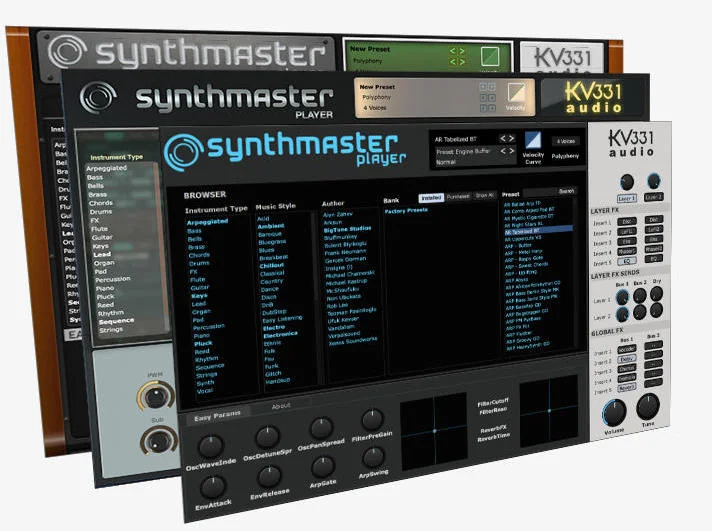Image resolution: width=712 pixels, height=531 pixels.
Task: Expand the Factory Presets bank
Action: coord(406,211)
